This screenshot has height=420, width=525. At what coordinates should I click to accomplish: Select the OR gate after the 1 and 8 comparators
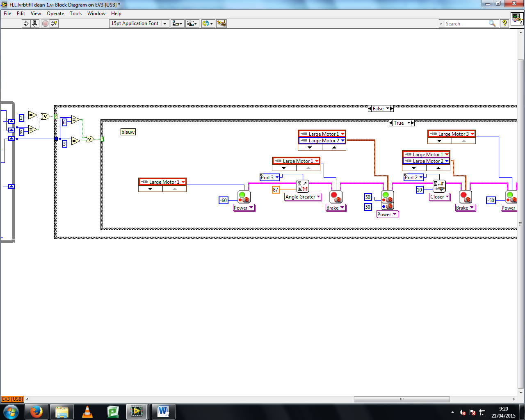tap(45, 116)
